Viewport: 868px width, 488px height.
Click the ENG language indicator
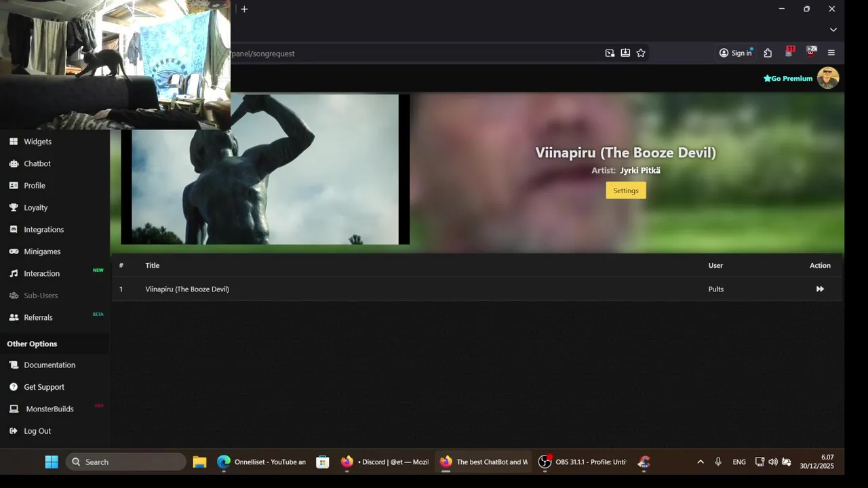point(739,462)
